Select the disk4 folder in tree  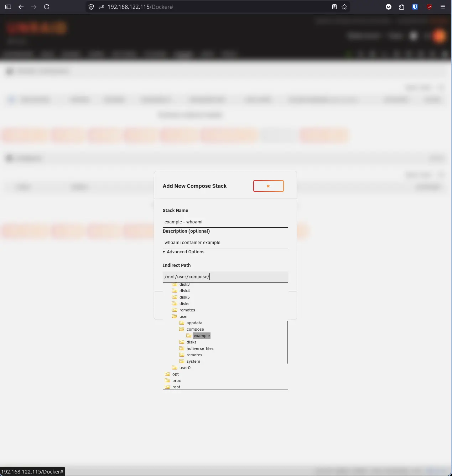pyautogui.click(x=185, y=291)
